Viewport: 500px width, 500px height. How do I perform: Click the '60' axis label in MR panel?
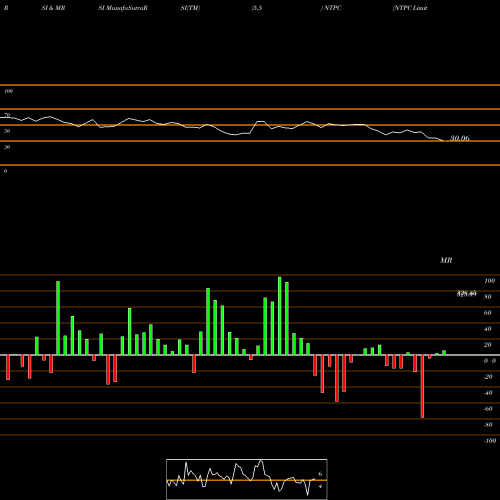tap(488, 313)
